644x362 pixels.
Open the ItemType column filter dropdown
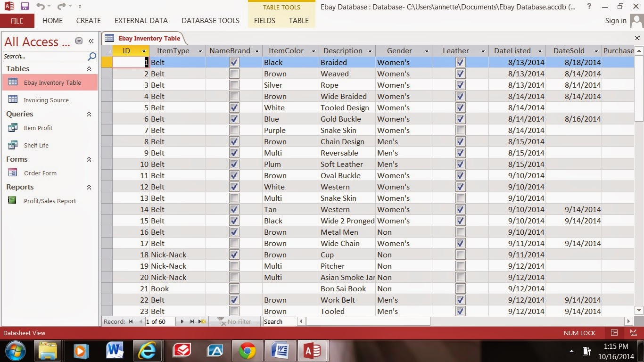pyautogui.click(x=200, y=51)
